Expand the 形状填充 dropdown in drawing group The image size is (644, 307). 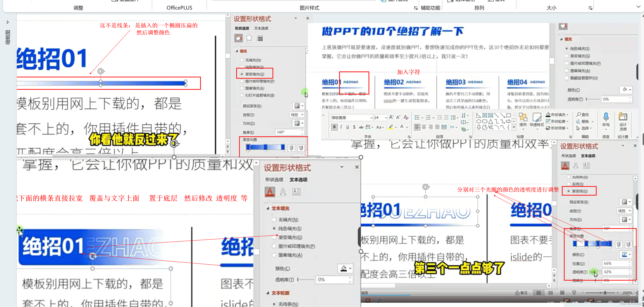click(x=558, y=115)
